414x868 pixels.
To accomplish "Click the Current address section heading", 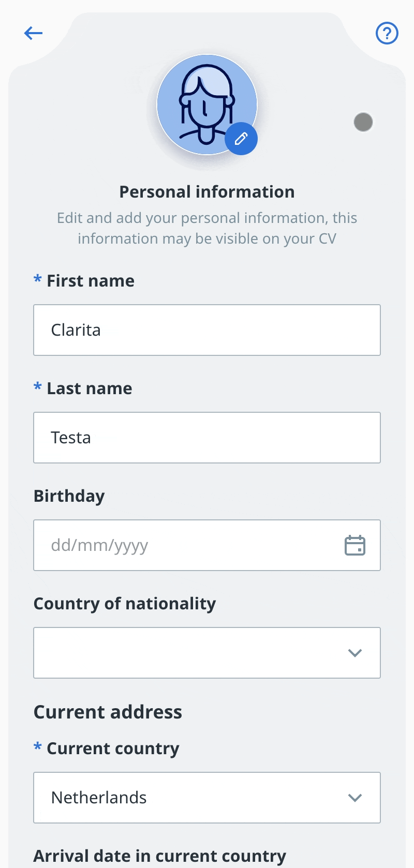I will (108, 712).
